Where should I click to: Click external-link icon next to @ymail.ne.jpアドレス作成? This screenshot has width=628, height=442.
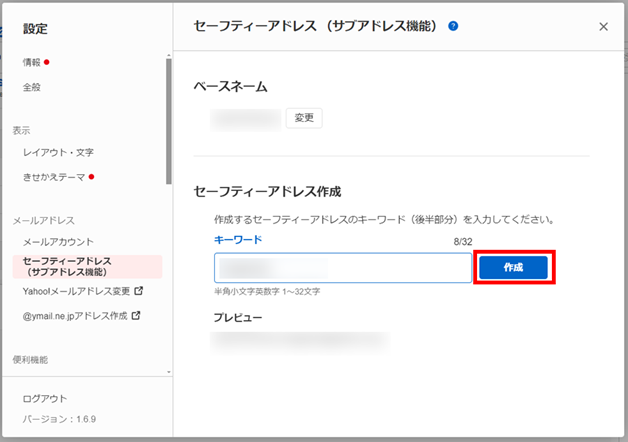coord(135,315)
